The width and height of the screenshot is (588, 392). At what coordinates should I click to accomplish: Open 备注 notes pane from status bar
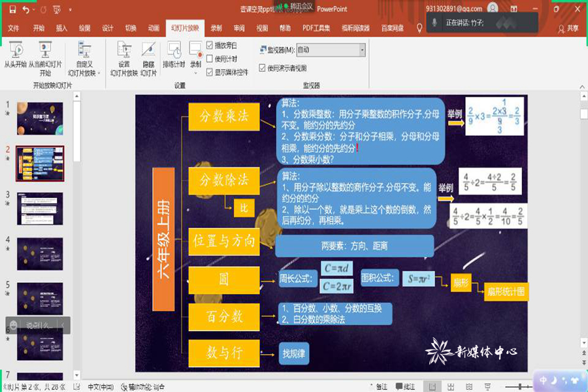point(377,387)
